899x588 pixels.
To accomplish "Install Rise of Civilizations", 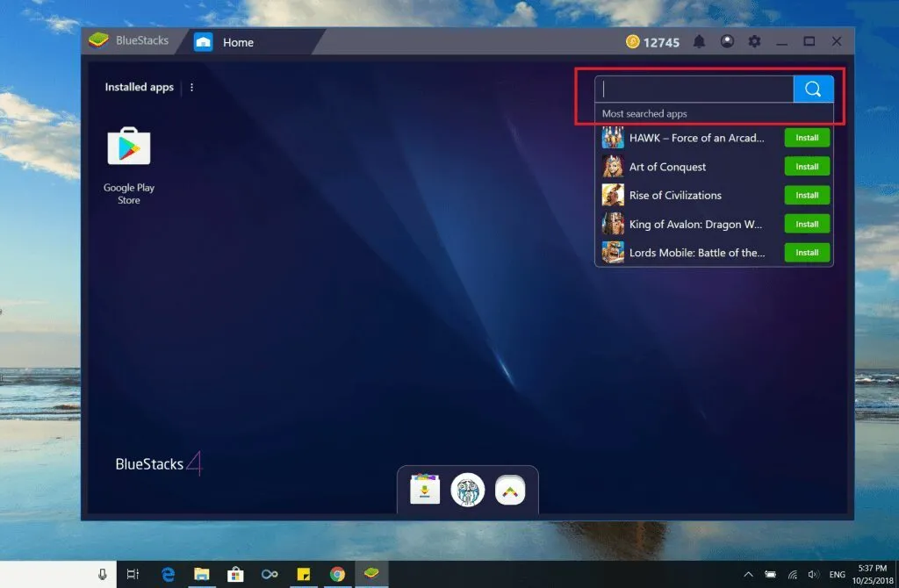I will 807,195.
